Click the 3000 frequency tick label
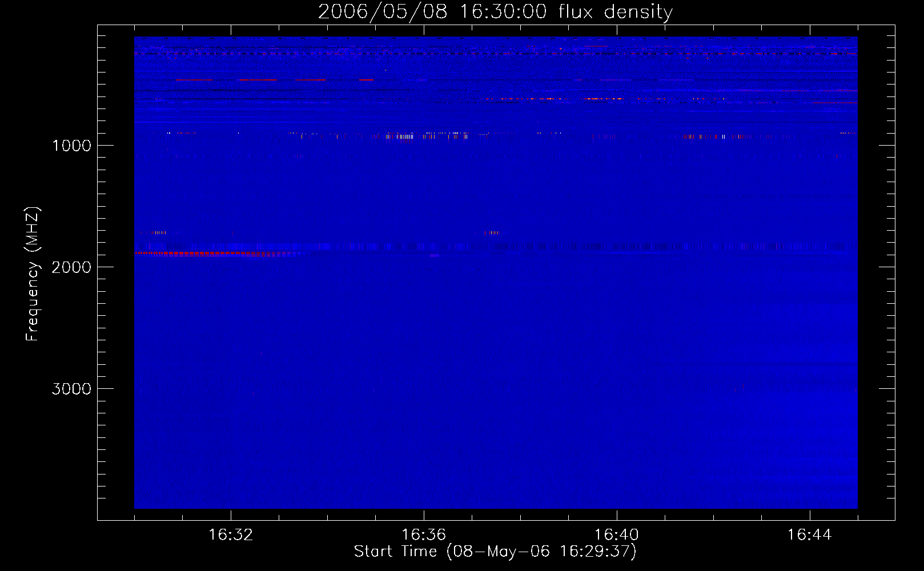Screen dimensions: 924x571 coord(71,389)
